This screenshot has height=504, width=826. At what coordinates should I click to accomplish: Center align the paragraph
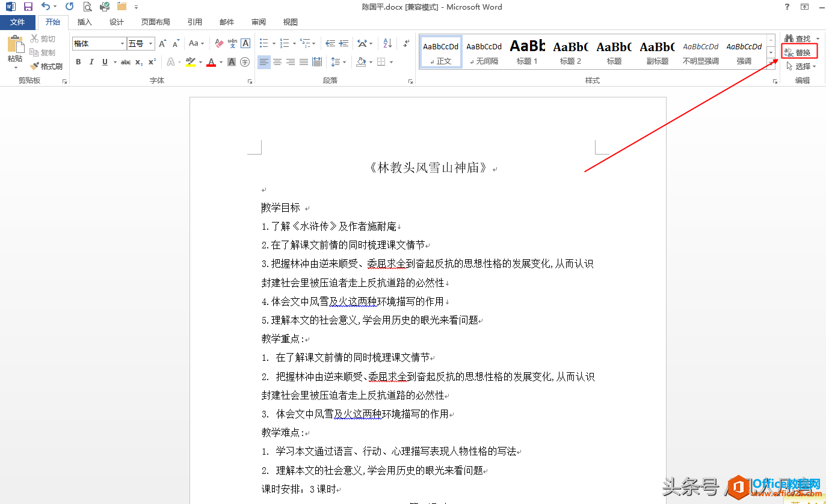click(277, 62)
